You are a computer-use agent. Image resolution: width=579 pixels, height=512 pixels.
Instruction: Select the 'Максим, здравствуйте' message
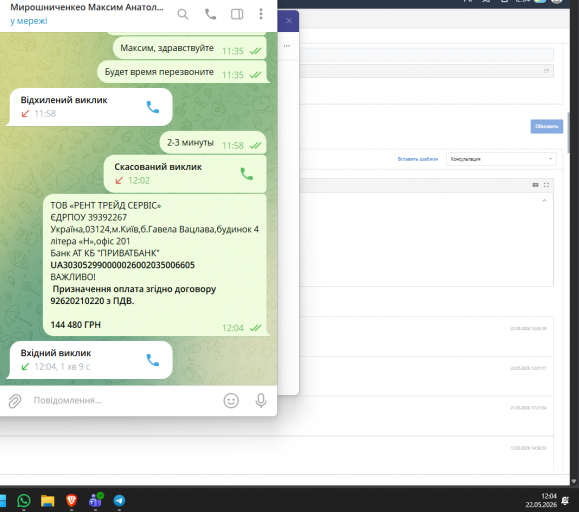[189, 48]
